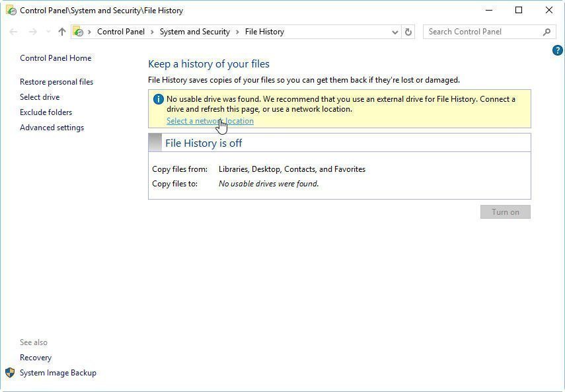Open Windows Help question mark icon

pyautogui.click(x=557, y=50)
